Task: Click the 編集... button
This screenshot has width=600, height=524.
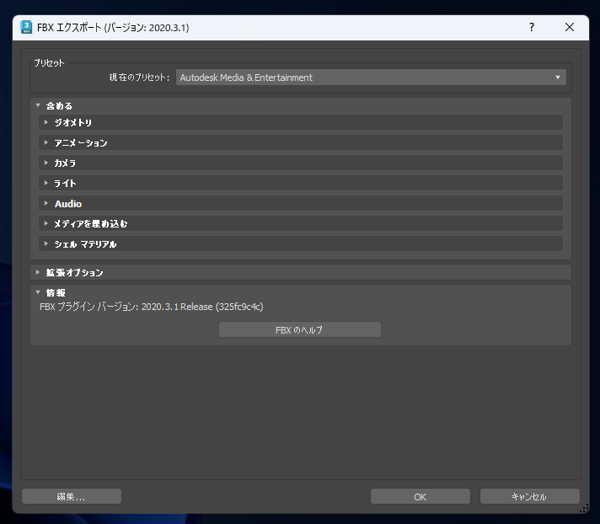Action: 72,496
